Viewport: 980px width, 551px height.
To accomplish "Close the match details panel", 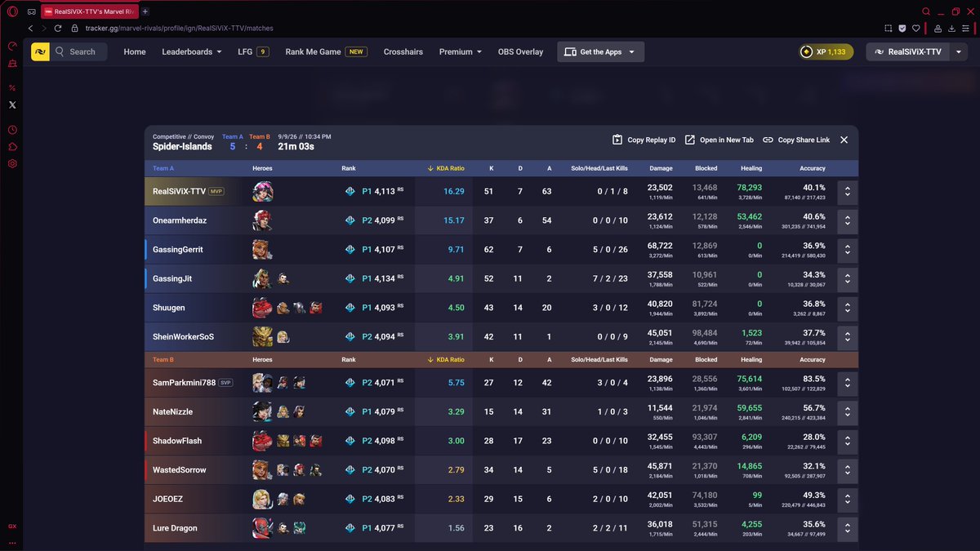I will (x=844, y=140).
